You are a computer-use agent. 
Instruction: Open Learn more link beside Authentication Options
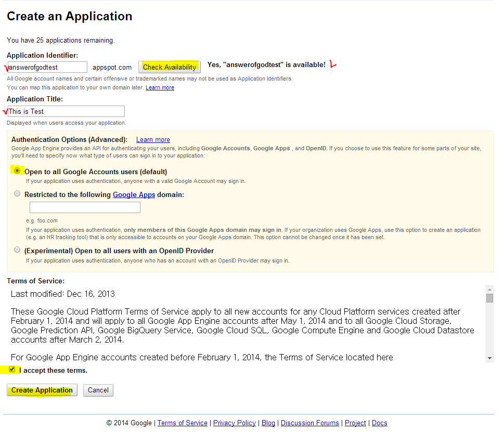pyautogui.click(x=153, y=139)
